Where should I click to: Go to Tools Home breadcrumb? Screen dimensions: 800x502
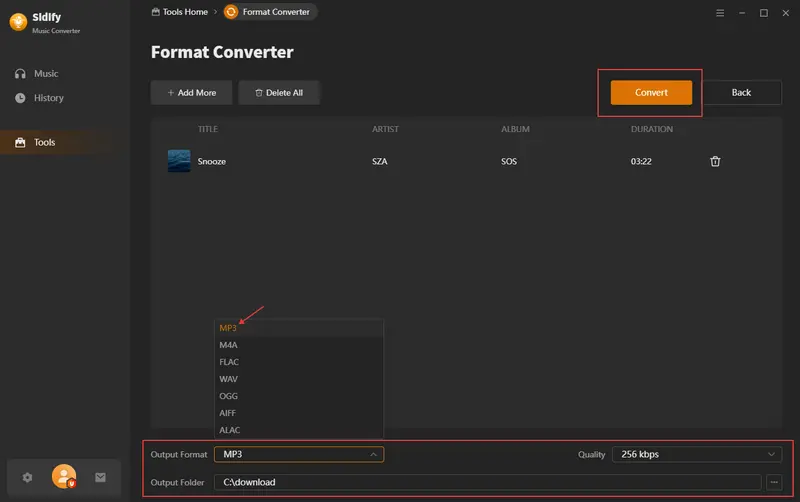pos(180,12)
